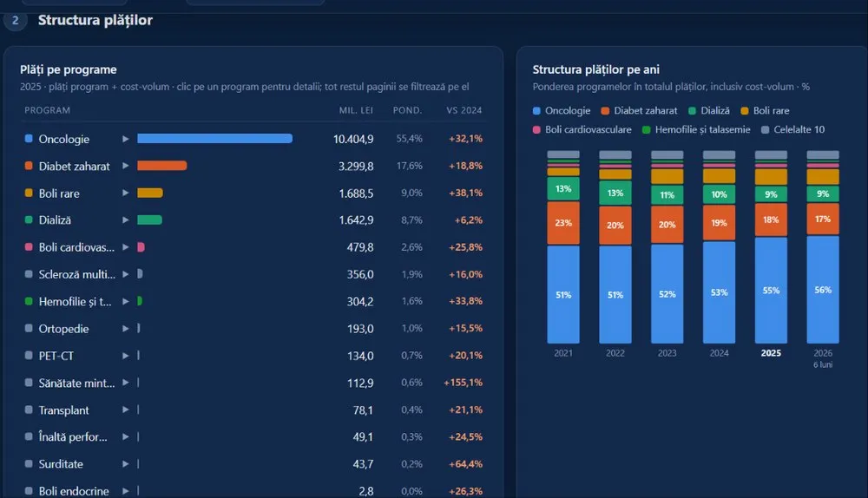Image resolution: width=868 pixels, height=498 pixels.
Task: Click the Hemofilie green row marker
Action: tap(29, 301)
